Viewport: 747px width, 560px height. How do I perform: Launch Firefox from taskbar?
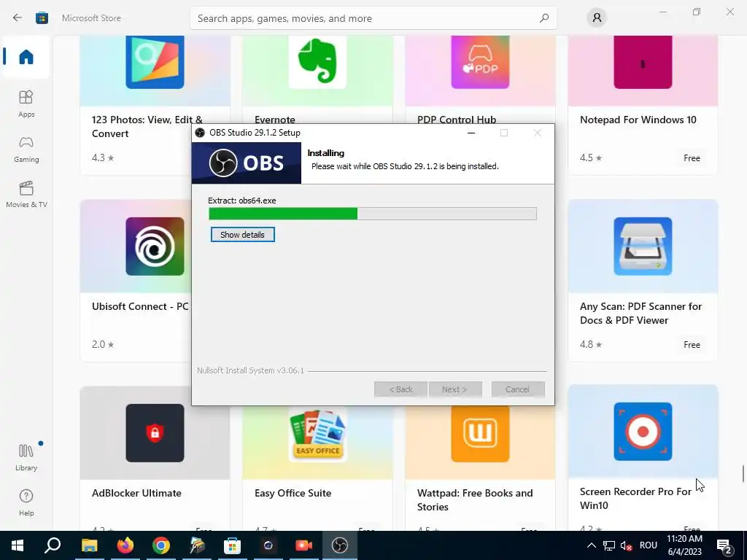[x=125, y=545]
